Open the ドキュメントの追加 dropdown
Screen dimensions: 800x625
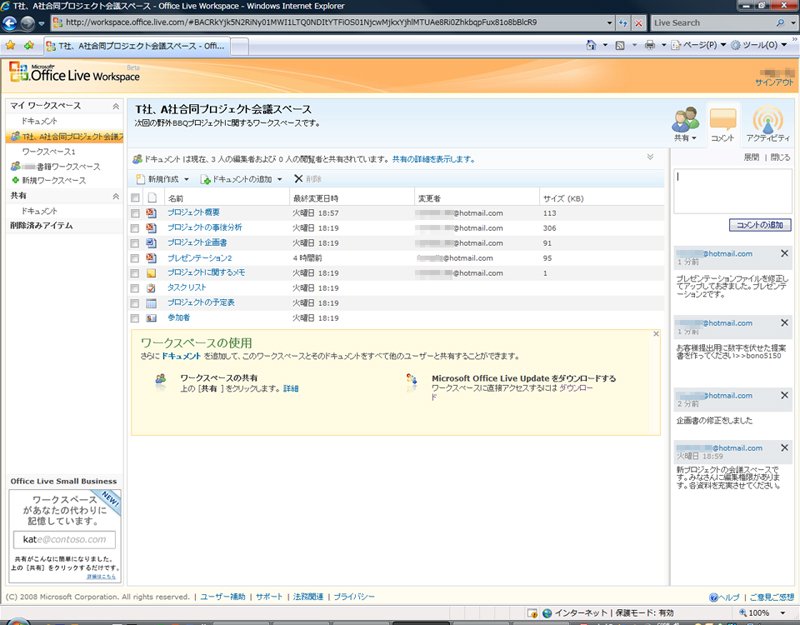(241, 179)
